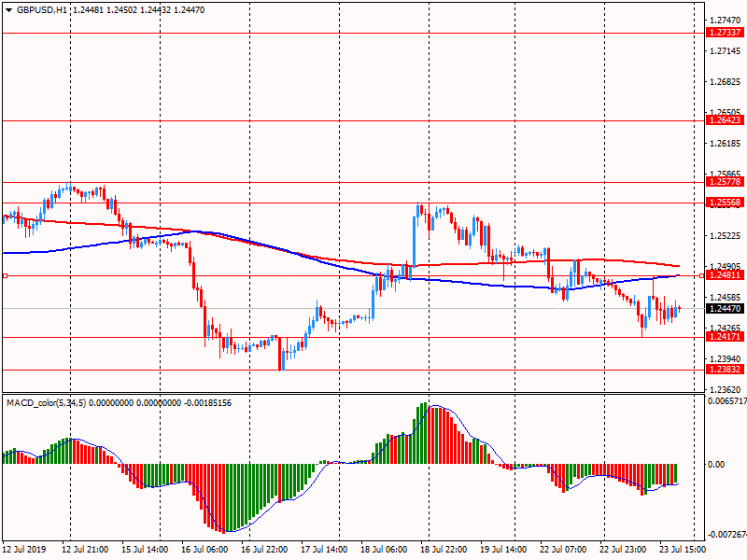Screen dimensions: 747x560
Task: Select the 12 Jul 21:00 time label
Action: tap(85, 549)
